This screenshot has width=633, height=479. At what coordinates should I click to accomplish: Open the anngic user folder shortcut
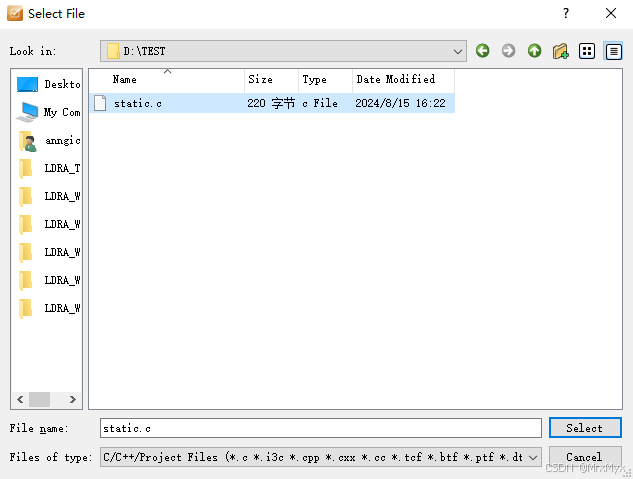(x=49, y=141)
